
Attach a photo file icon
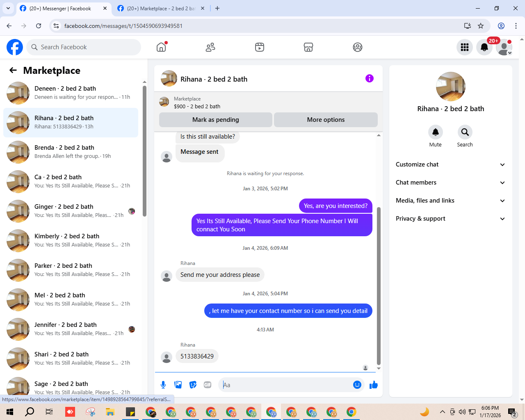(178, 385)
